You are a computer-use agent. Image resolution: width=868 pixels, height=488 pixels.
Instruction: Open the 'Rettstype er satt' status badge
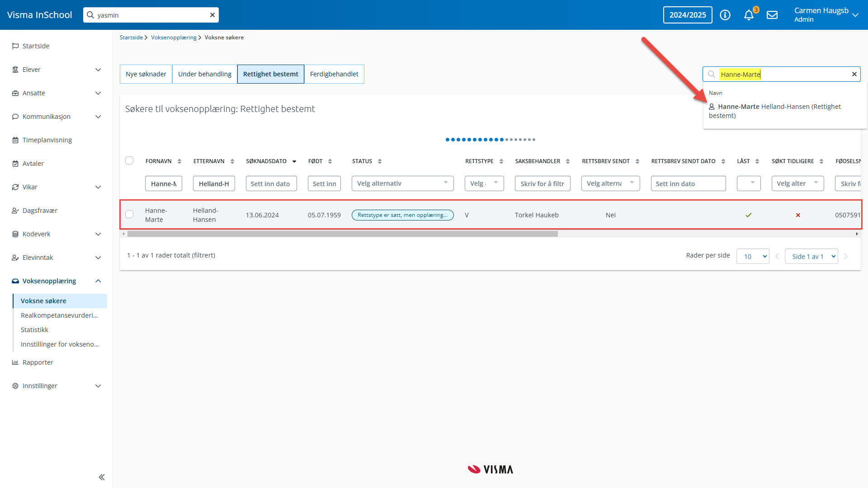(402, 215)
